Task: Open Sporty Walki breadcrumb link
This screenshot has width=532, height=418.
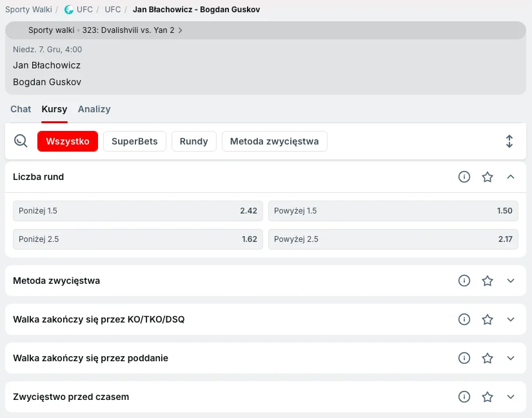Action: pos(28,10)
